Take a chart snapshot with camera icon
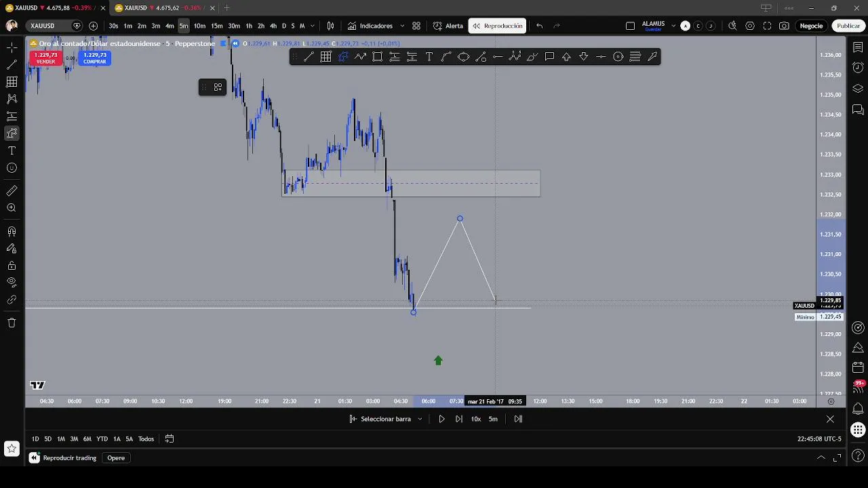Viewport: 868px width, 488px height. (784, 26)
